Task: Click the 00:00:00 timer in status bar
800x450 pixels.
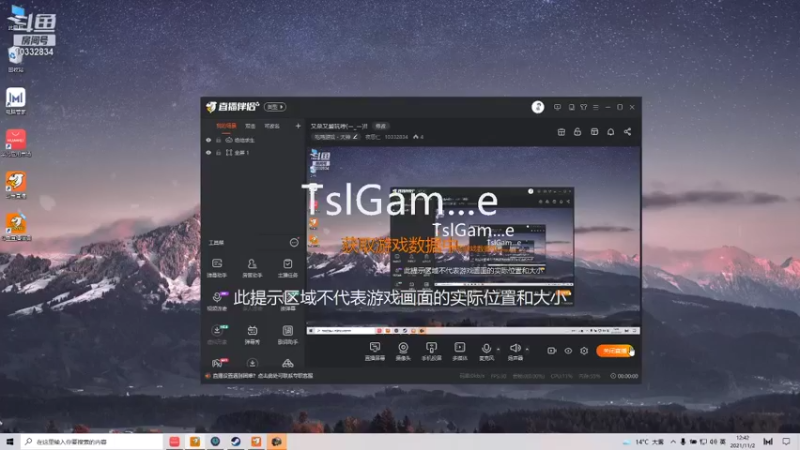Action: point(624,376)
